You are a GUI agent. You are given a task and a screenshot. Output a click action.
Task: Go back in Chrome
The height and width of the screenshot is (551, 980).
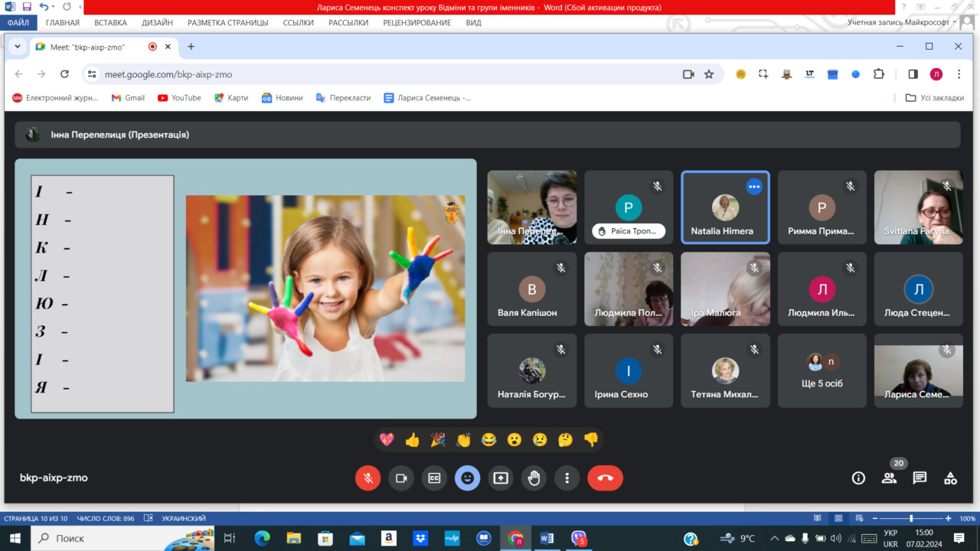click(18, 74)
